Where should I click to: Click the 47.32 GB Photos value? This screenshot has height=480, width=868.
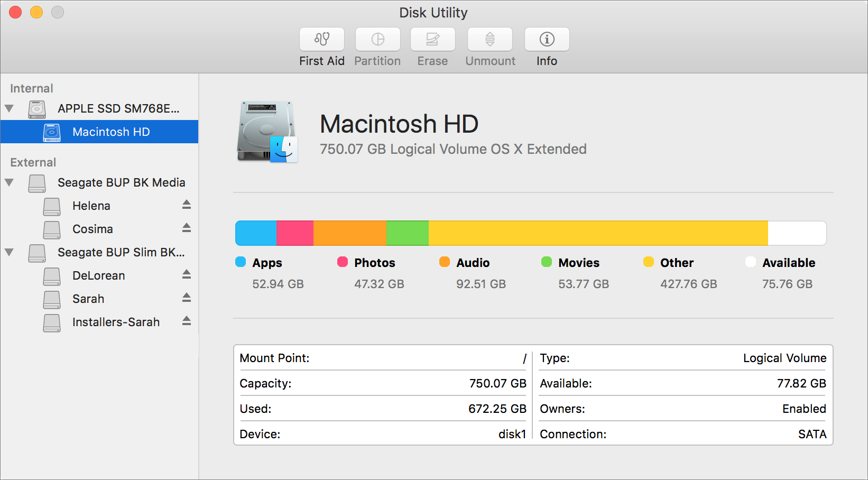[x=379, y=284]
